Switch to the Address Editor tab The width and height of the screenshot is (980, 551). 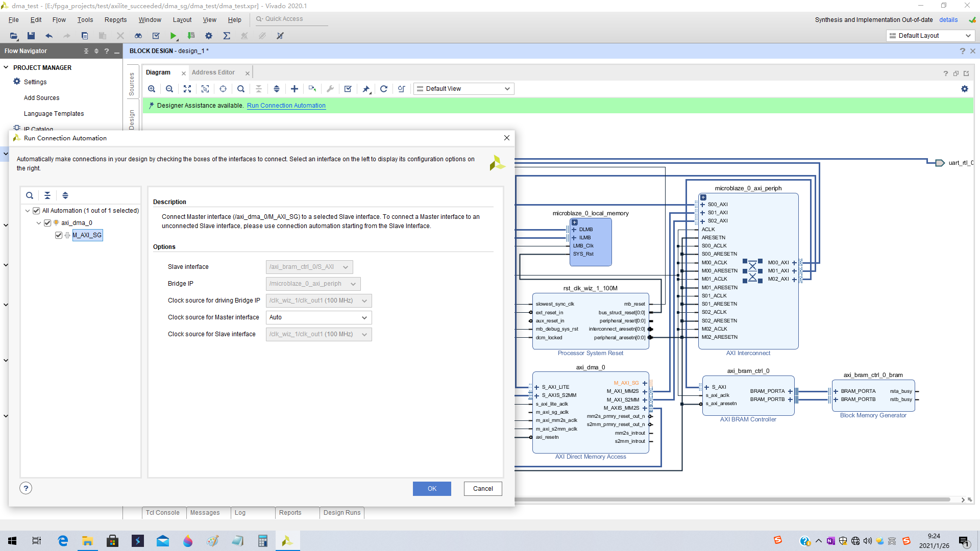(x=213, y=72)
